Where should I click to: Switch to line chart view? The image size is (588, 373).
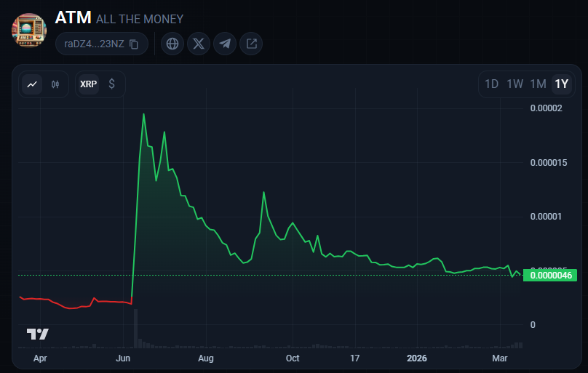coord(32,84)
